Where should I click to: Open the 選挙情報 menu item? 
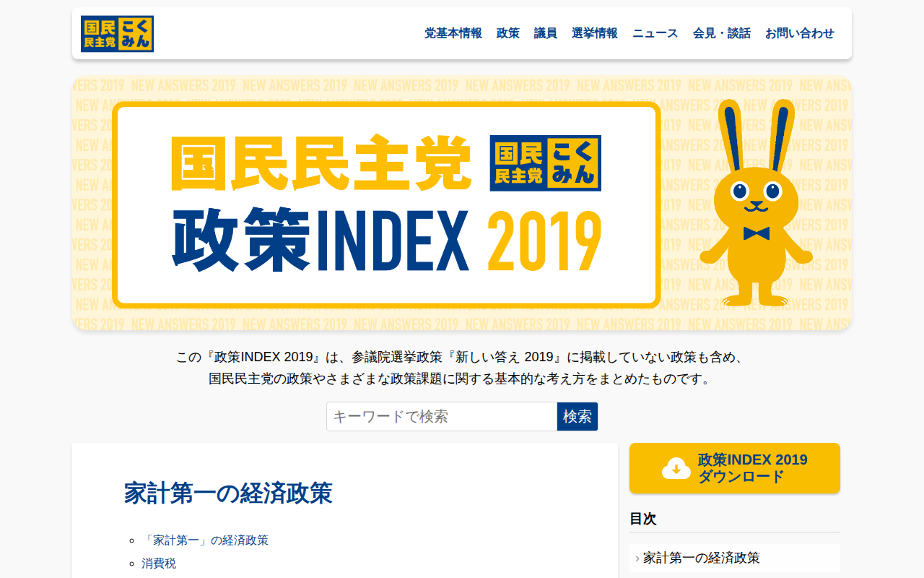click(594, 33)
